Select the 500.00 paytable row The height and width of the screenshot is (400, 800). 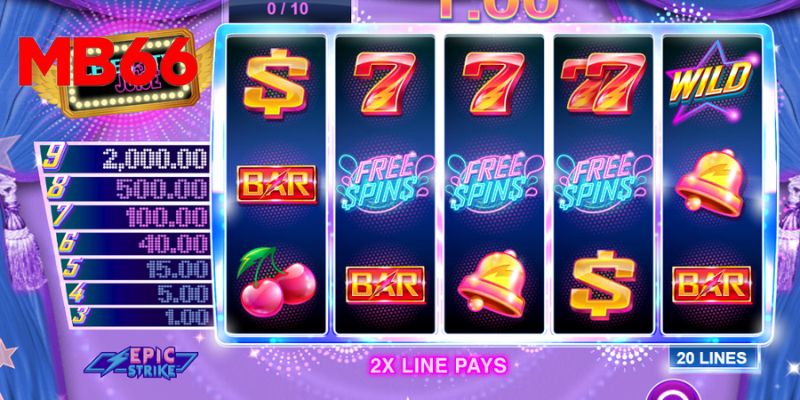[x=127, y=189]
